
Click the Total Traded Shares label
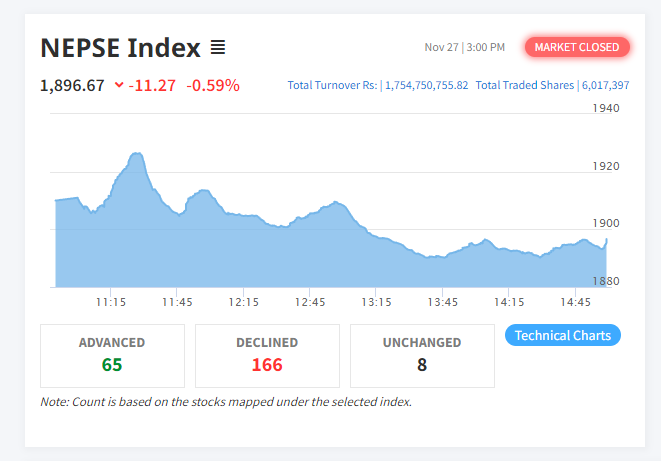coord(525,85)
